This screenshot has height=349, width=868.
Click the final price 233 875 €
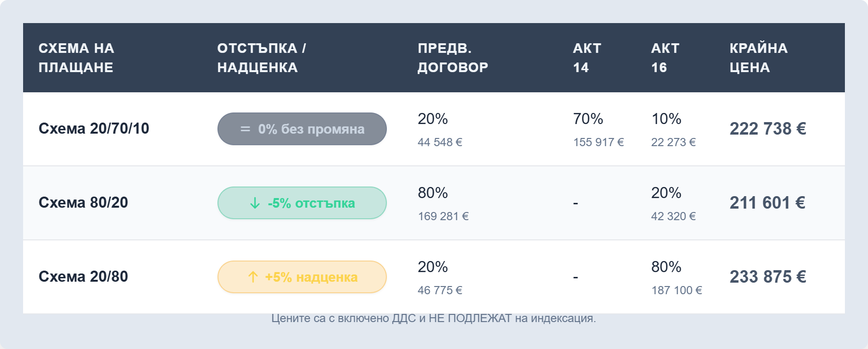click(x=768, y=276)
